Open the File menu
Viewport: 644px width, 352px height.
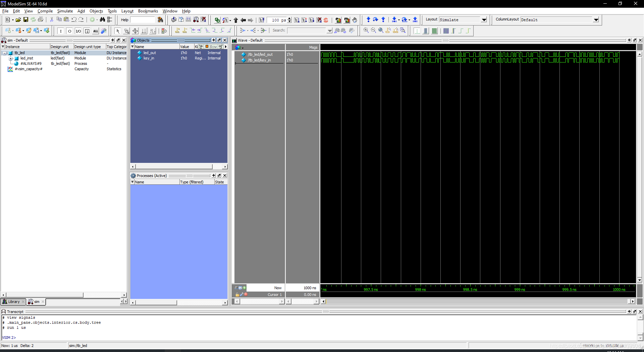[5, 11]
